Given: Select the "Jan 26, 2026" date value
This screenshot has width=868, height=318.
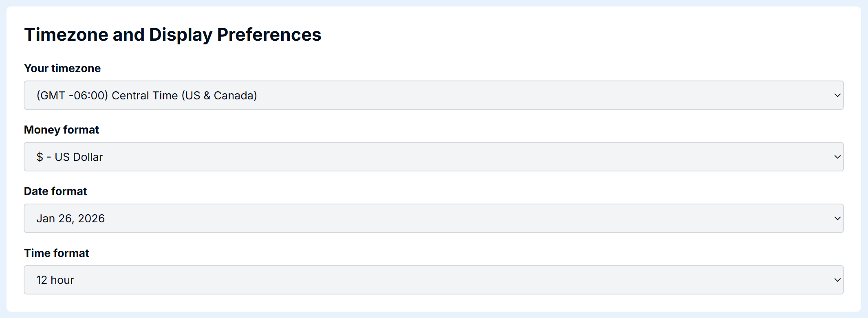Looking at the screenshot, I should click(x=70, y=218).
